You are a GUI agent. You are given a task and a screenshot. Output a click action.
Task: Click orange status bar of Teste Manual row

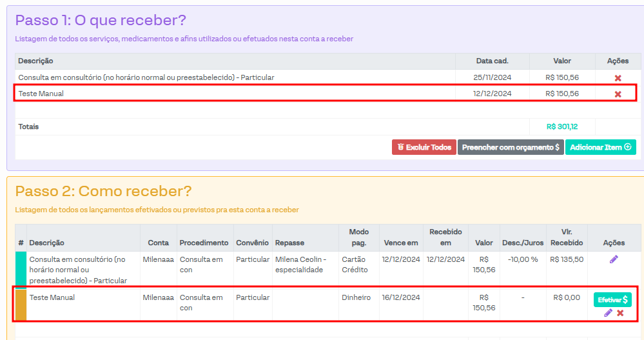coord(21,305)
